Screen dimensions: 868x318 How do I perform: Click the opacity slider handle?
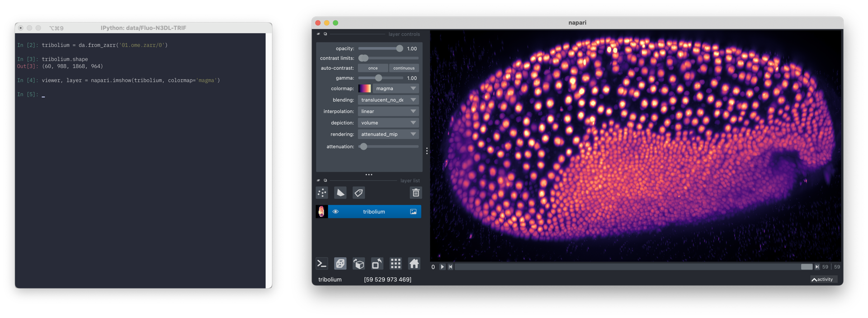coord(399,48)
